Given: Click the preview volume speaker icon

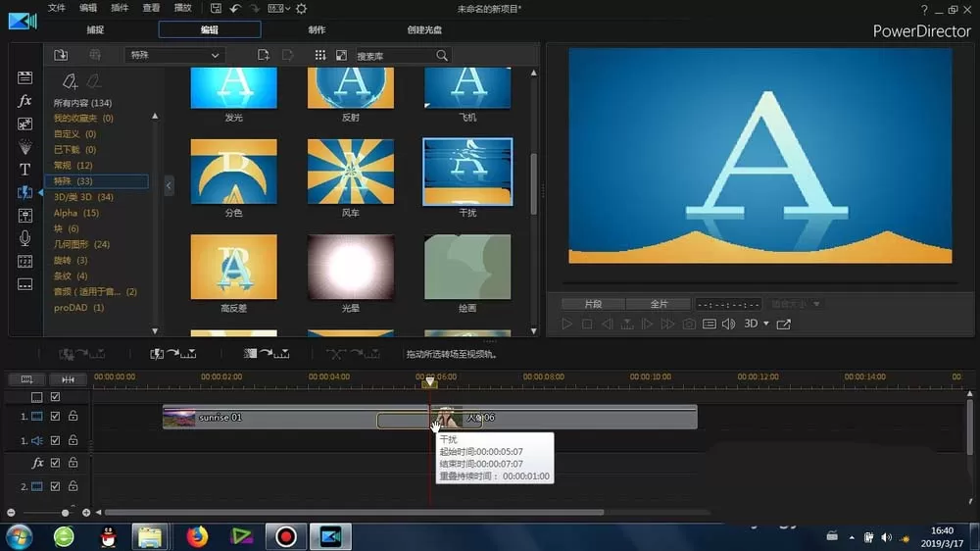Looking at the screenshot, I should (x=728, y=324).
